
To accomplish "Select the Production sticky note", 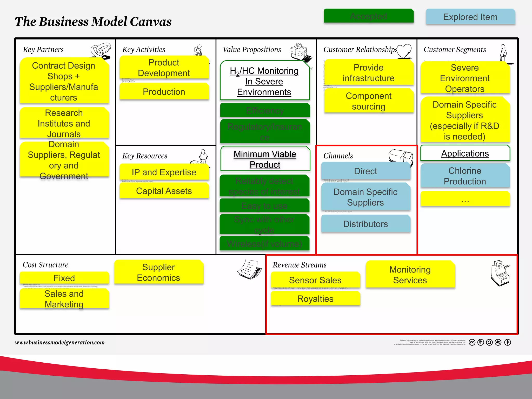I will [x=164, y=91].
